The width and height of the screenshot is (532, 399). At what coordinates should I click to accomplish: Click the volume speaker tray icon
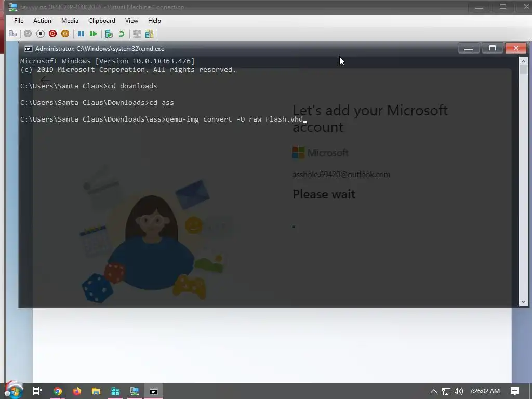[x=459, y=391]
